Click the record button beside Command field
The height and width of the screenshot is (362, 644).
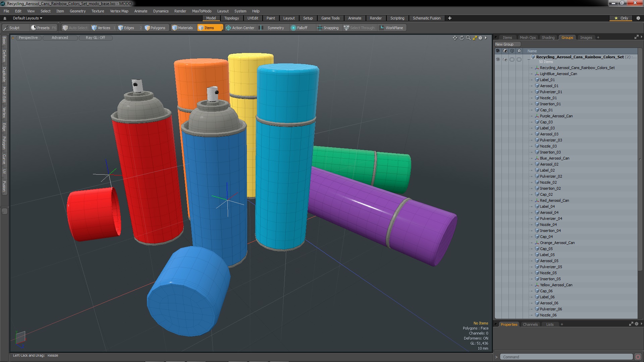click(638, 357)
